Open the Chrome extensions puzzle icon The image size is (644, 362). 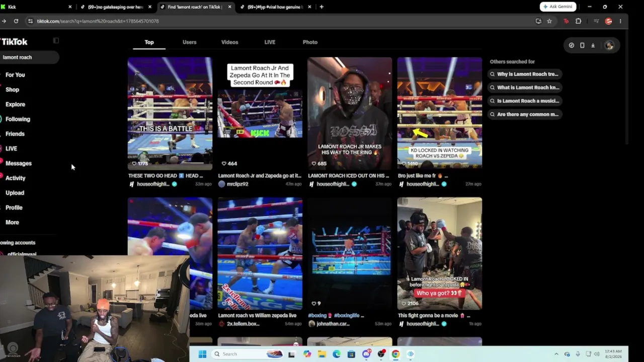(x=578, y=21)
